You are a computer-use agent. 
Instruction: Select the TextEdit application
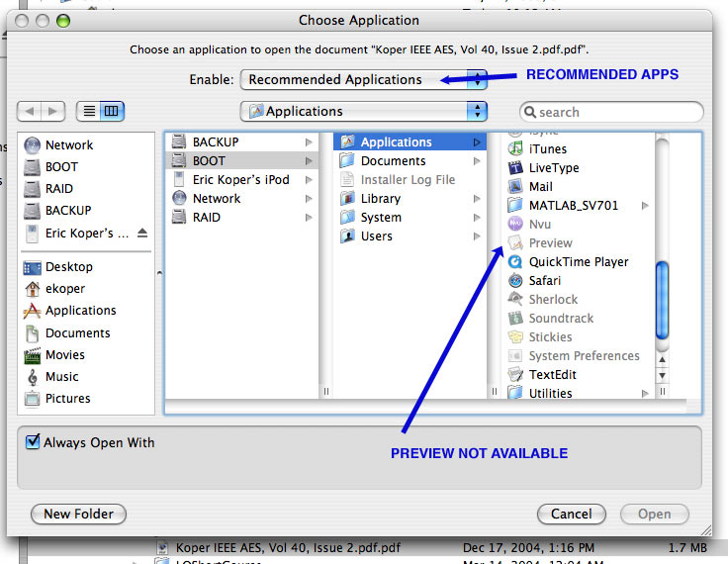pyautogui.click(x=552, y=374)
